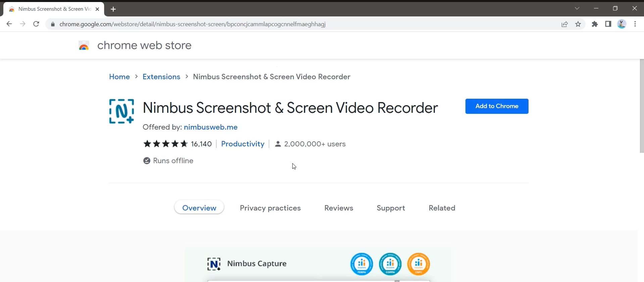Screen dimensions: 644x282
Task: Click the Chrome Web Store rainbow logo
Action: (84, 45)
